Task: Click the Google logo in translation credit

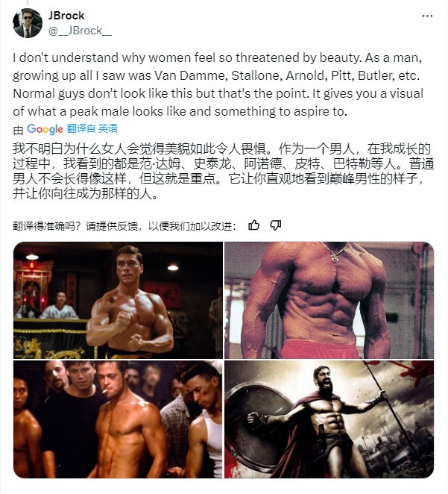Action: [x=45, y=129]
